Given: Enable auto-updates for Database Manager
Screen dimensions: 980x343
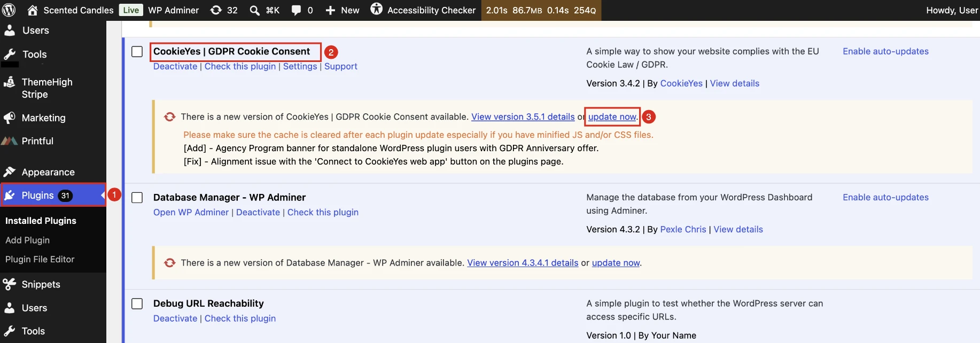Looking at the screenshot, I should click(x=885, y=197).
